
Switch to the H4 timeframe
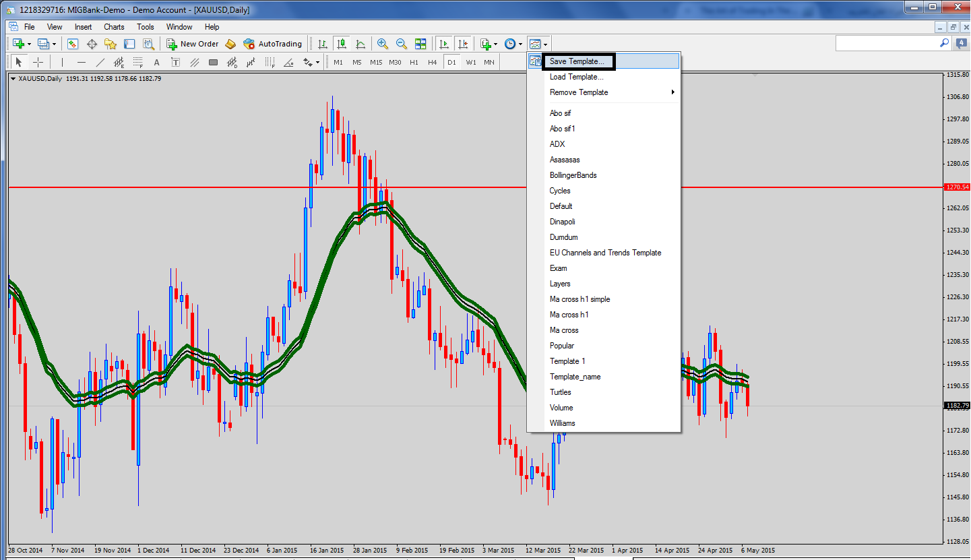coord(433,63)
